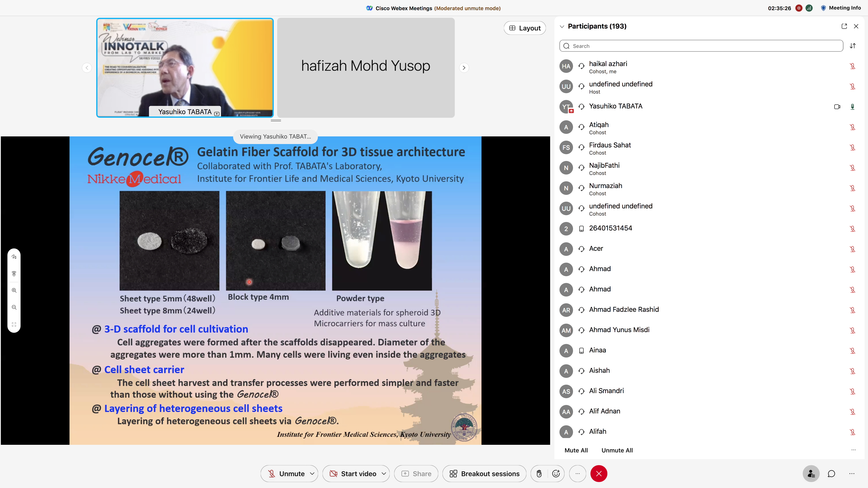The width and height of the screenshot is (868, 488).
Task: Click the raise hand icon
Action: [x=539, y=474]
